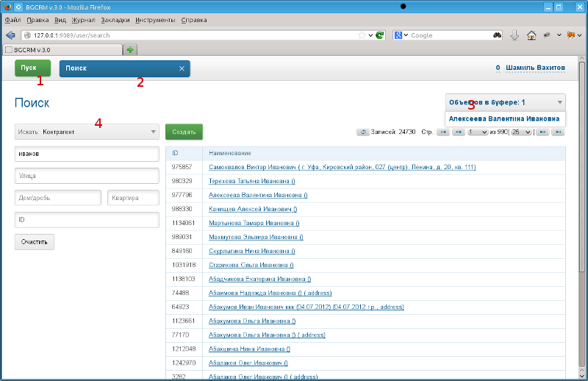Expand Объектов в буфере dropdown
Image resolution: width=588 pixels, height=381 pixels.
pos(506,102)
